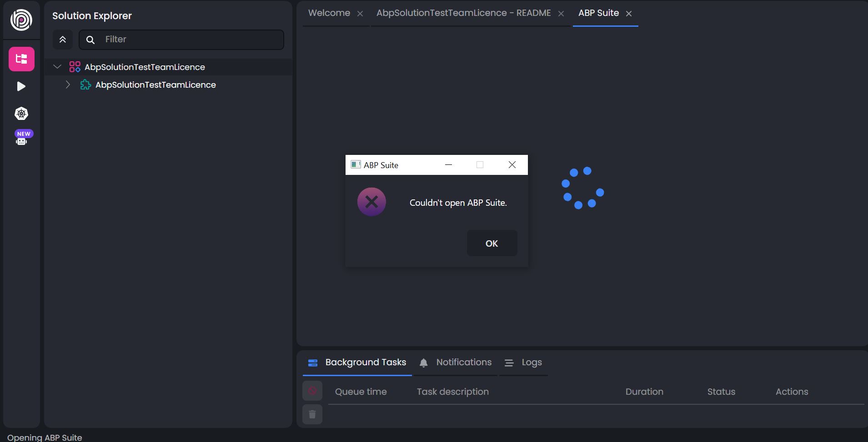This screenshot has width=868, height=442.
Task: Collapse the AbpSolutionTestTeamLicence solution root node
Action: pos(57,67)
